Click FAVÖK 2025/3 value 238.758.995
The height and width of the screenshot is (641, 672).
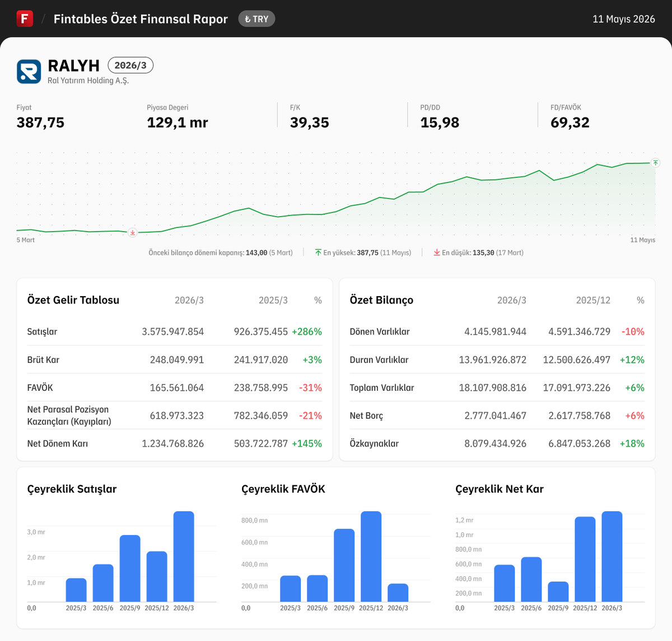click(261, 387)
